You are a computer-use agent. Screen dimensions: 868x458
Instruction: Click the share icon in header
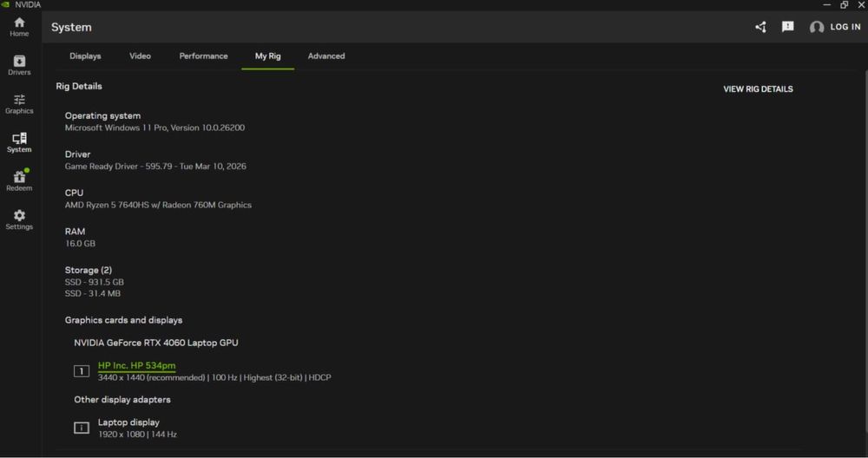(760, 27)
